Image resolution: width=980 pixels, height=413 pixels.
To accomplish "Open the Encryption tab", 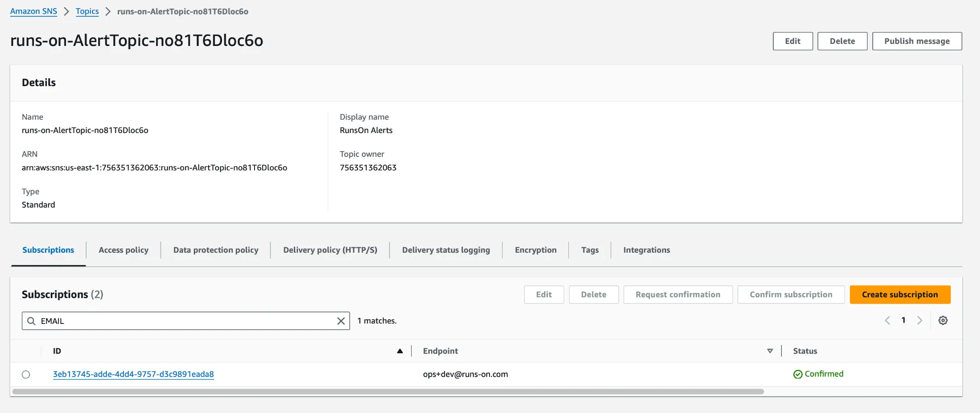I will coord(535,250).
